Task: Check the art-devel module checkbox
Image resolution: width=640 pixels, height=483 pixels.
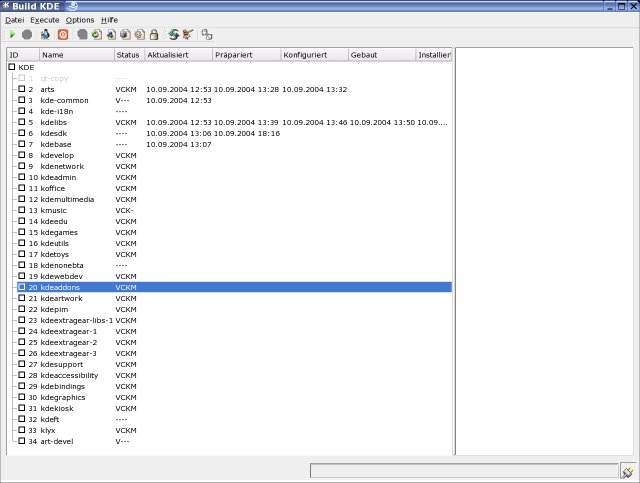Action: coord(22,441)
